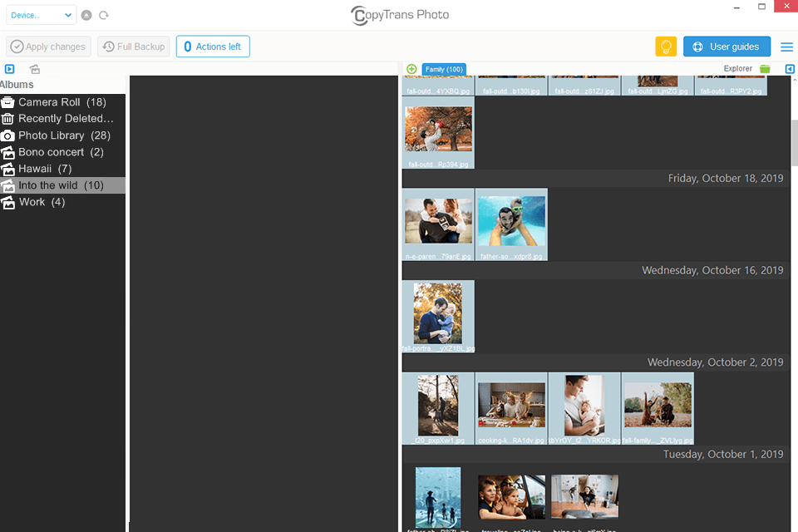
Task: Click the green add folder plus icon
Action: (411, 69)
